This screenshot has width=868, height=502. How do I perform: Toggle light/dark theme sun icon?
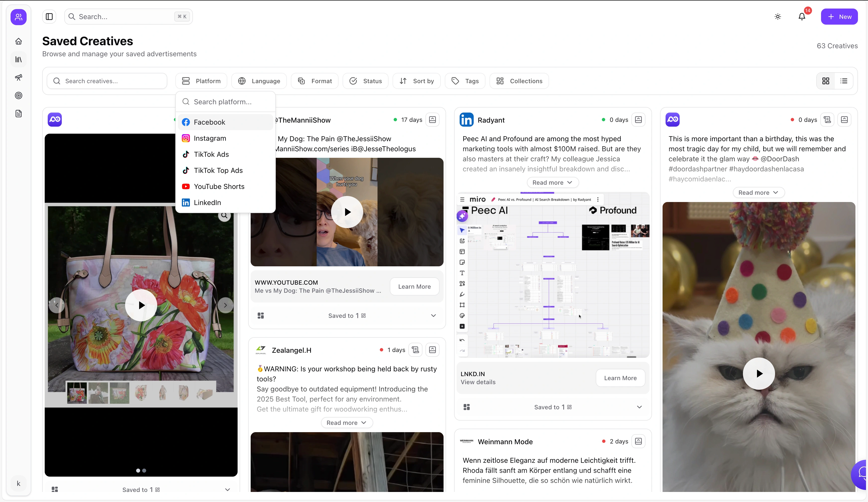tap(778, 17)
